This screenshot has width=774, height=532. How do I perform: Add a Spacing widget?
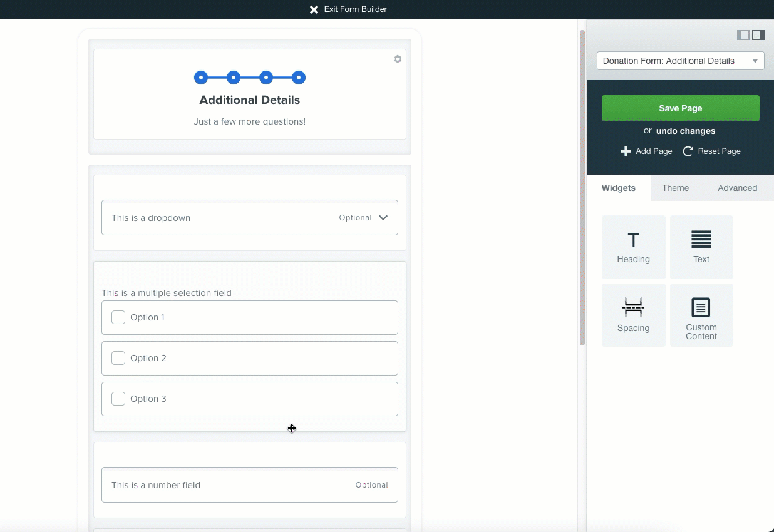[x=633, y=315]
